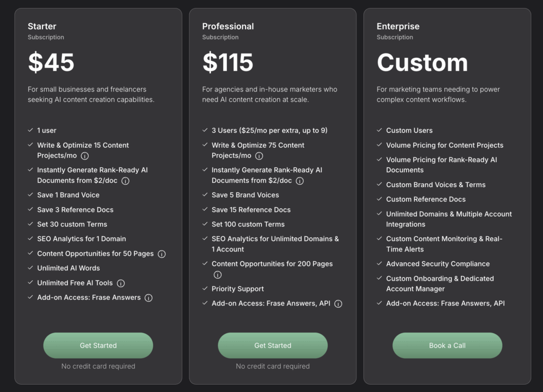The width and height of the screenshot is (543, 392).
Task: Click info icon beside Starter Frase Answers add-on
Action: pos(148,298)
